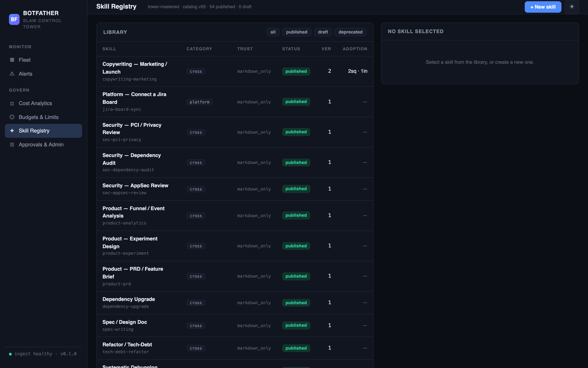Click the Budgets & Limits circle icon

tap(12, 117)
